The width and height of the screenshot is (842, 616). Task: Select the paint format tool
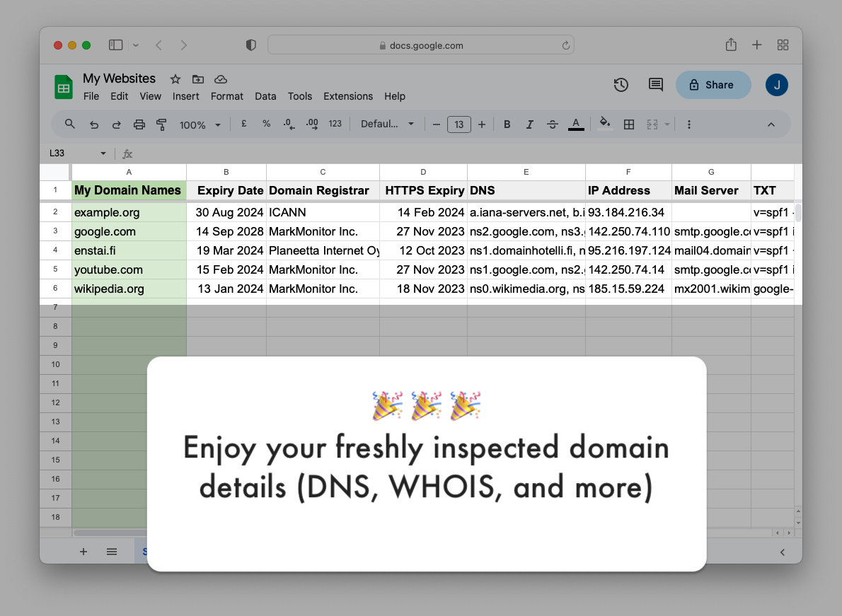161,124
